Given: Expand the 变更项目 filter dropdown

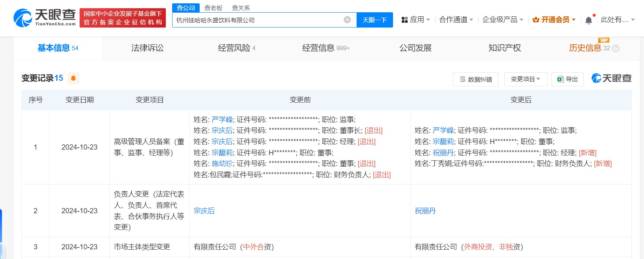Looking at the screenshot, I should click(525, 79).
